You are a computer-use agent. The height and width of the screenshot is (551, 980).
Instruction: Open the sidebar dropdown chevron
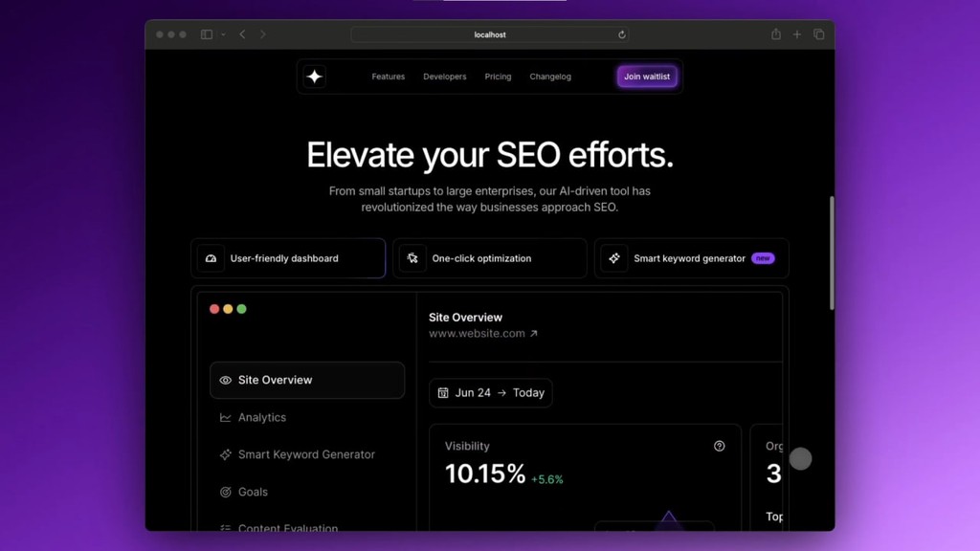click(223, 34)
